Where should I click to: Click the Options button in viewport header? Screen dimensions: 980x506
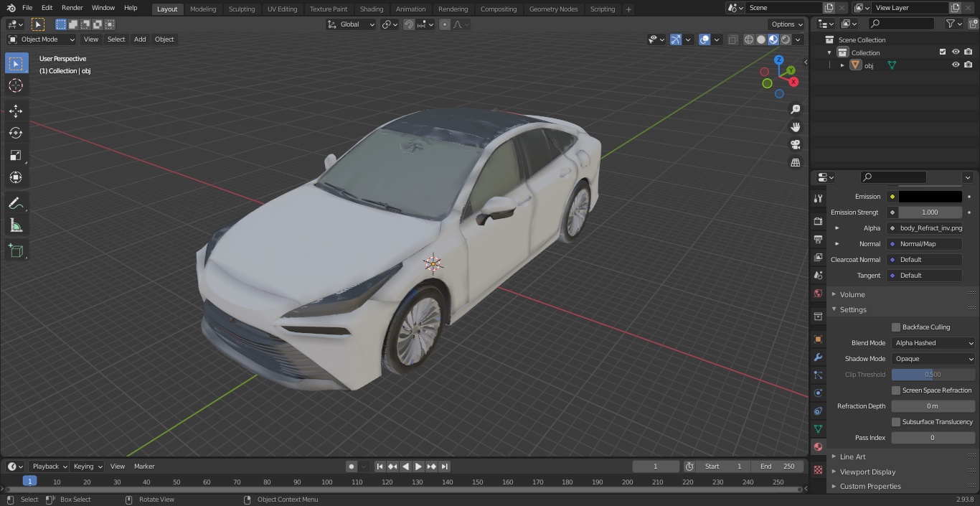coord(787,24)
